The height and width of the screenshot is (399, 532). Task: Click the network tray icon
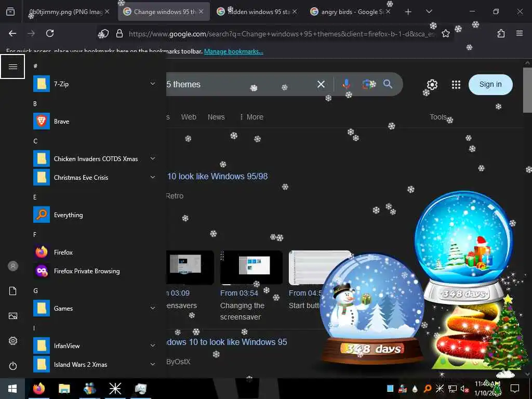(453, 389)
